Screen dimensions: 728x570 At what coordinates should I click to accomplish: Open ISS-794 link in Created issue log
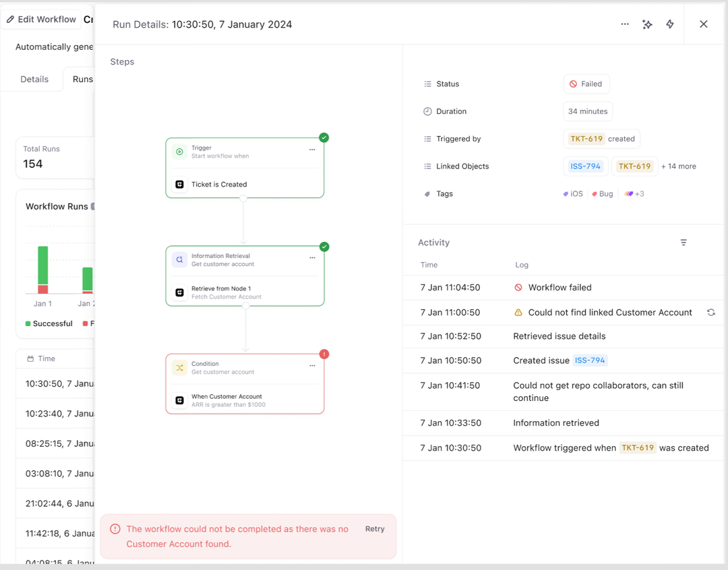[x=590, y=360]
